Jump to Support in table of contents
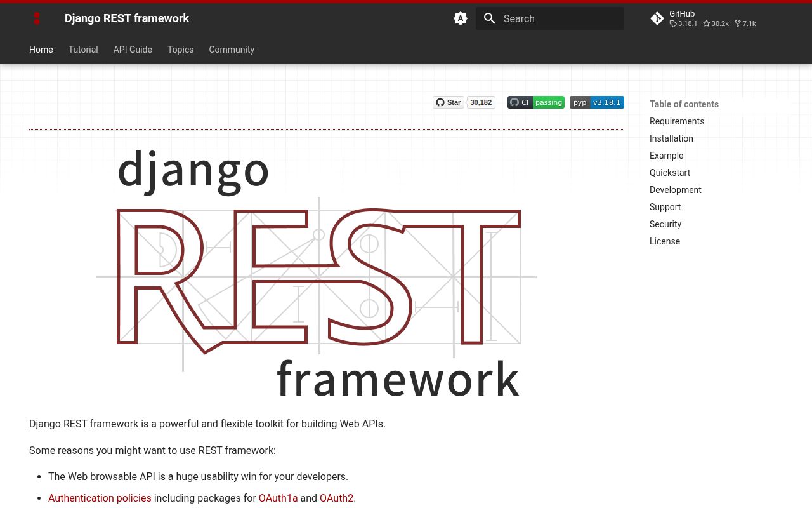The height and width of the screenshot is (508, 812). [665, 207]
